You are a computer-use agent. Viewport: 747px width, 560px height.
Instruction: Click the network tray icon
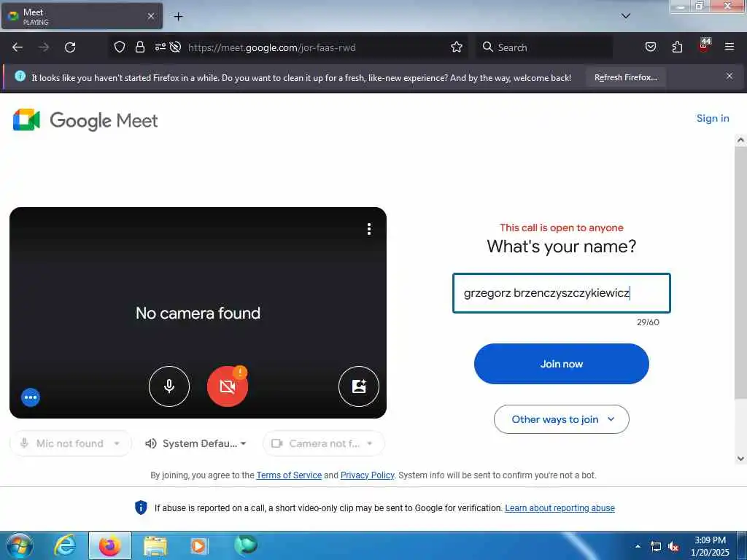coord(656,547)
